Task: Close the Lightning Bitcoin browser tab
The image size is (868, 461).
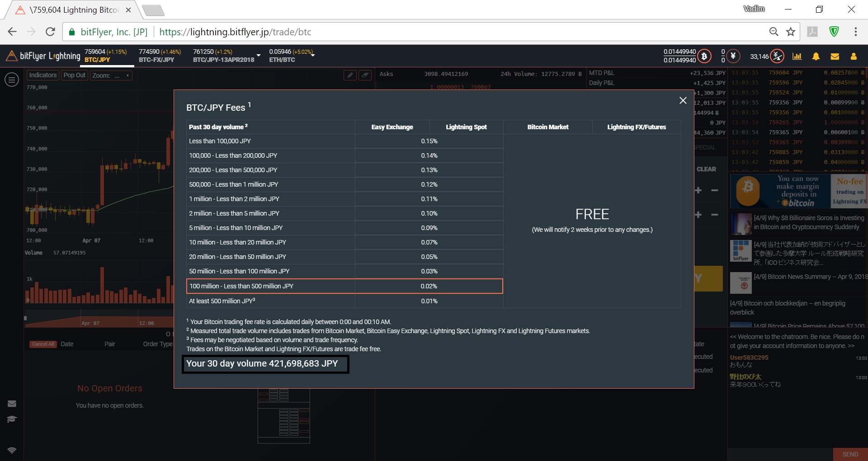Action: pos(128,10)
